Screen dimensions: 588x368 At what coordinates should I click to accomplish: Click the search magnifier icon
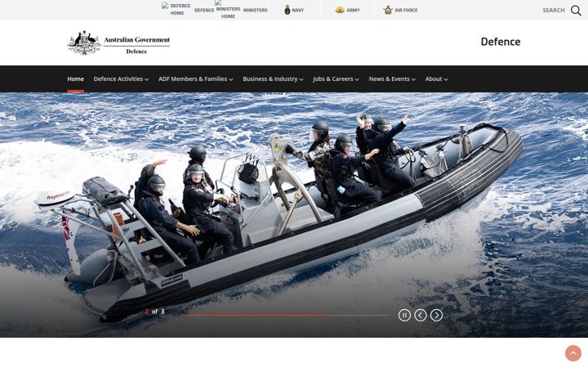coord(576,11)
